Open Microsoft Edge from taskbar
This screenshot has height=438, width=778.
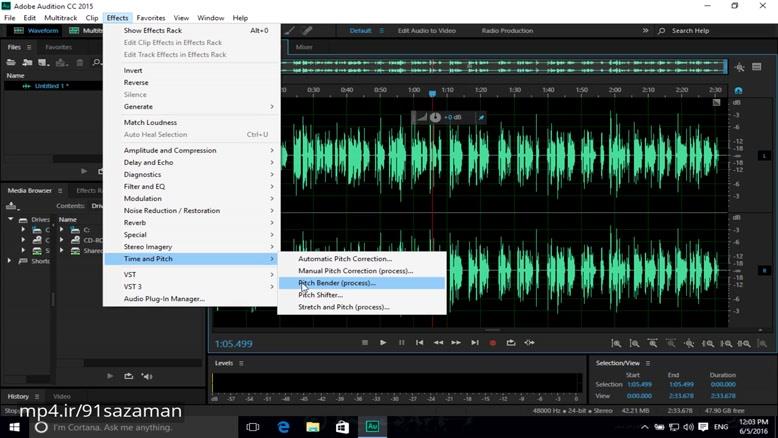(x=283, y=427)
